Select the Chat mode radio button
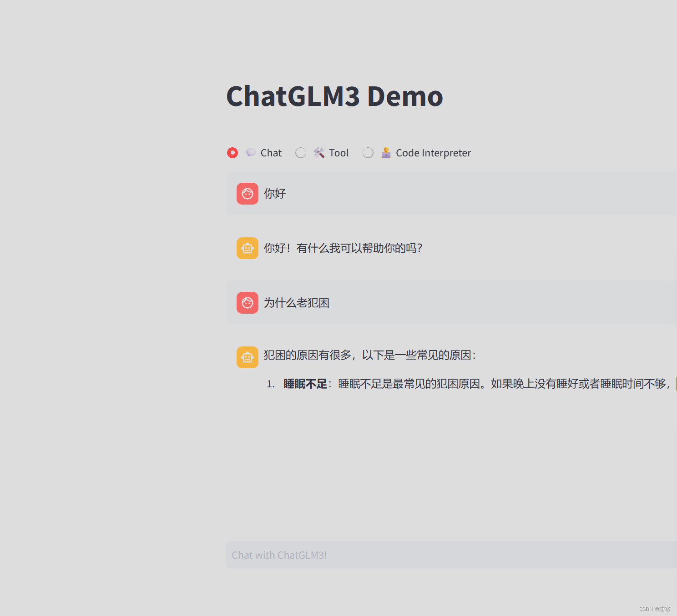The width and height of the screenshot is (677, 616). 232,153
